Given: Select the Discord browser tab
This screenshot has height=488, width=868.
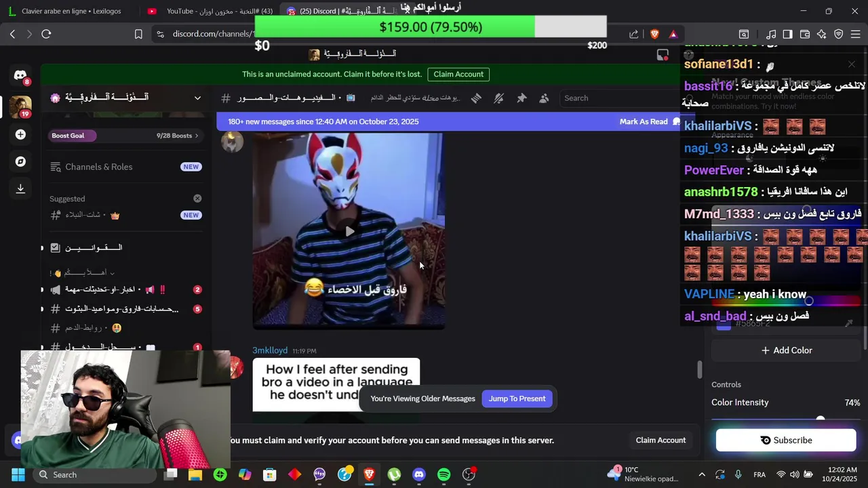Looking at the screenshot, I should pos(346,11).
